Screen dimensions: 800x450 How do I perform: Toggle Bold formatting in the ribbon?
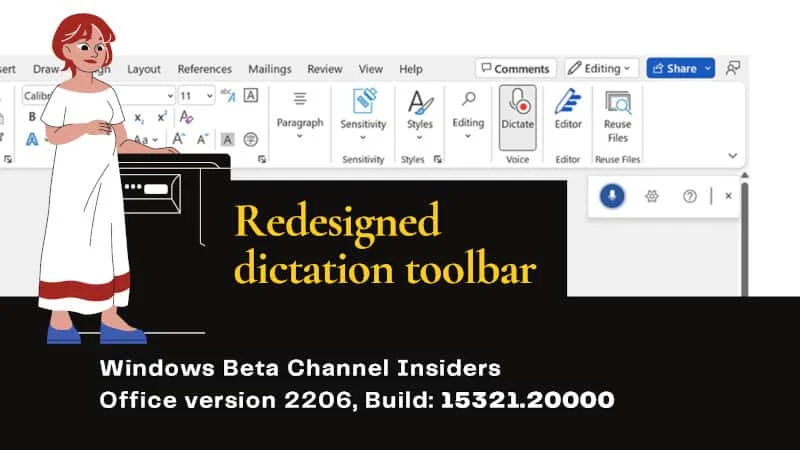point(32,117)
